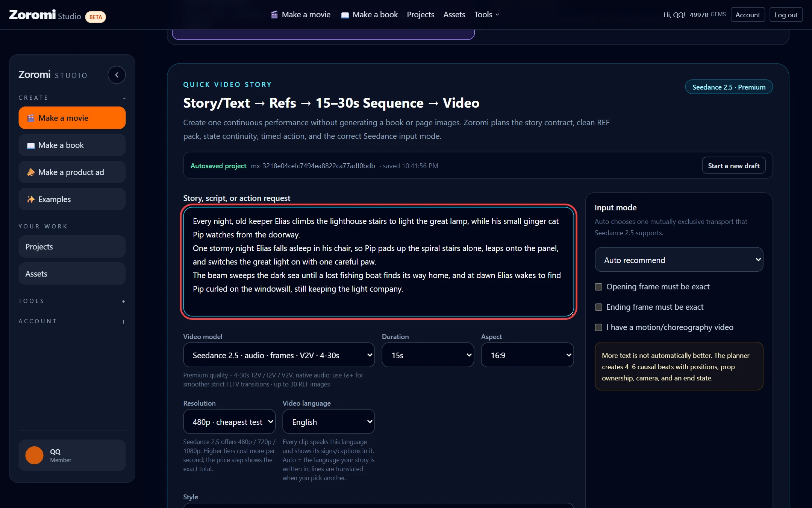Open Make a book in top navigation

tap(369, 15)
